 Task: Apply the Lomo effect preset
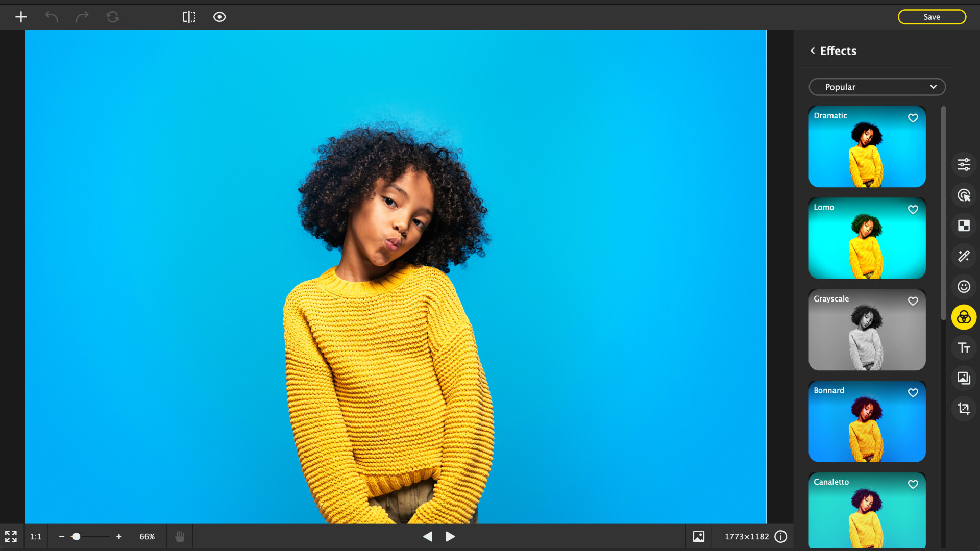867,238
